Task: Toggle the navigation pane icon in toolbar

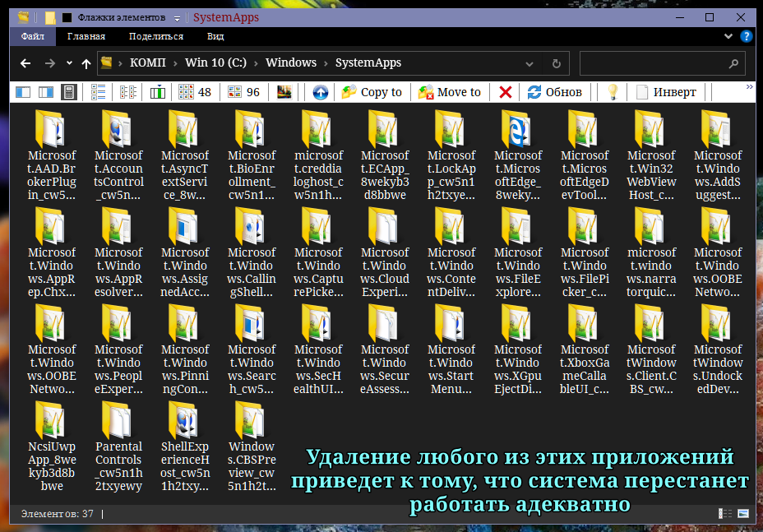Action: pos(23,92)
